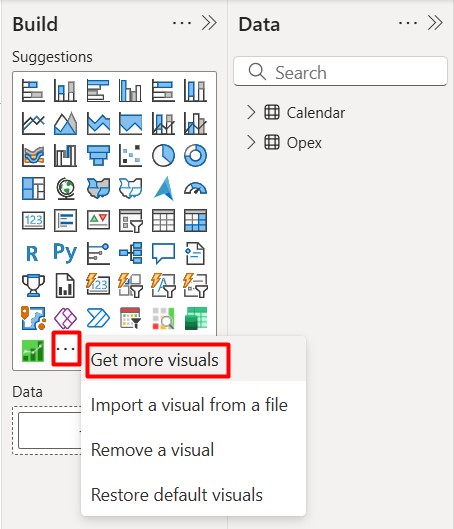Select the Clustered bar chart visual
This screenshot has width=454, height=529.
pyautogui.click(x=98, y=90)
